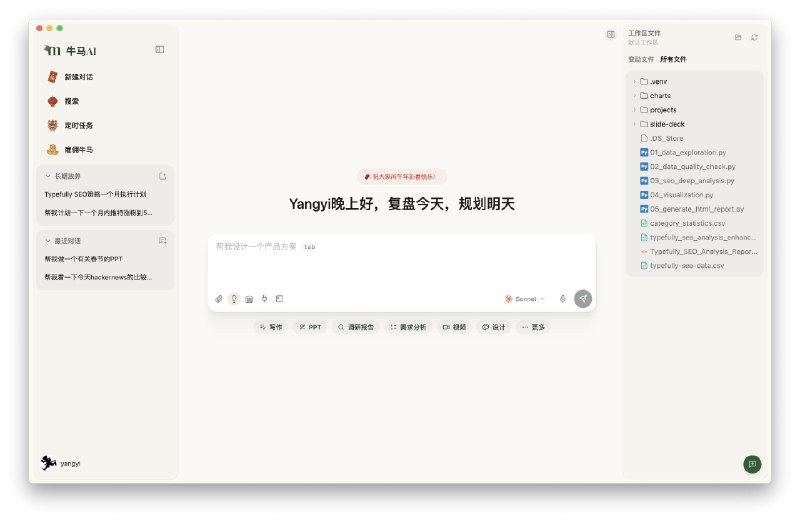This screenshot has height=521, width=800.
Task: Click the lion mask scheduled tasks icon
Action: (x=52, y=125)
